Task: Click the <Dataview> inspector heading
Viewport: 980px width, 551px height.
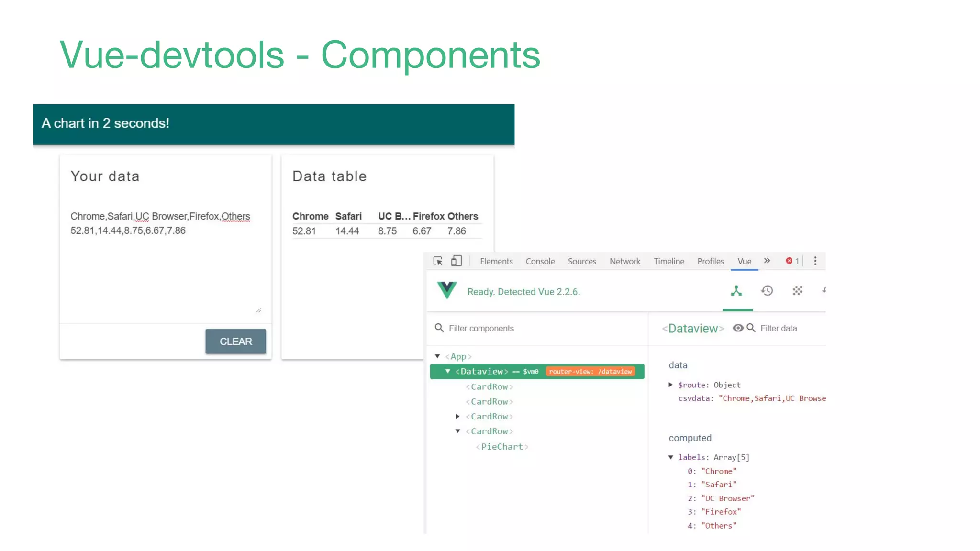Action: [x=693, y=329]
